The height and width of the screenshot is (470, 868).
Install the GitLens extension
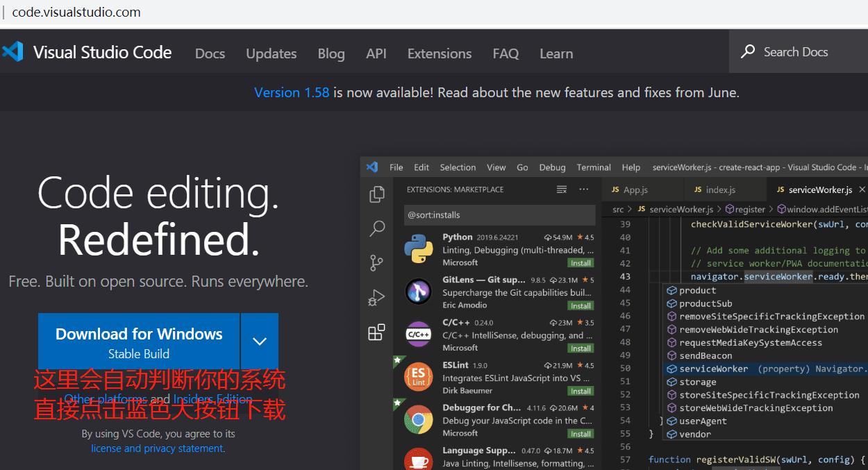click(581, 305)
